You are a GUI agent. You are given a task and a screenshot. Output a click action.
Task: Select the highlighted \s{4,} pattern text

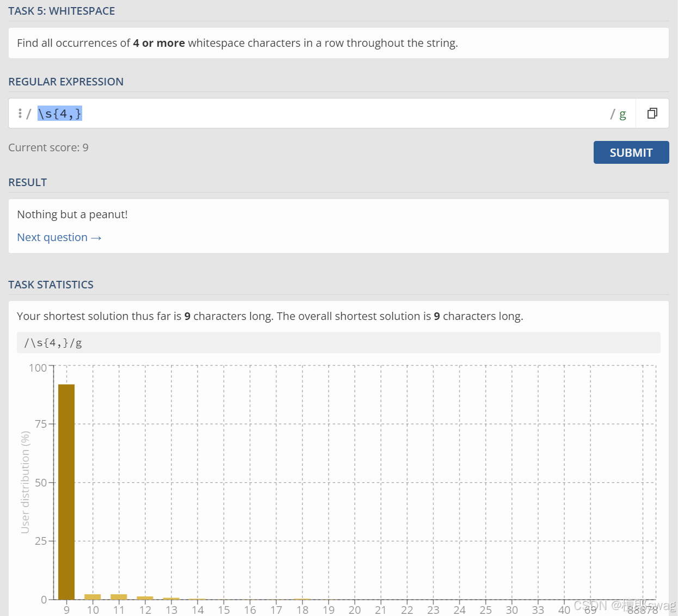click(x=60, y=113)
